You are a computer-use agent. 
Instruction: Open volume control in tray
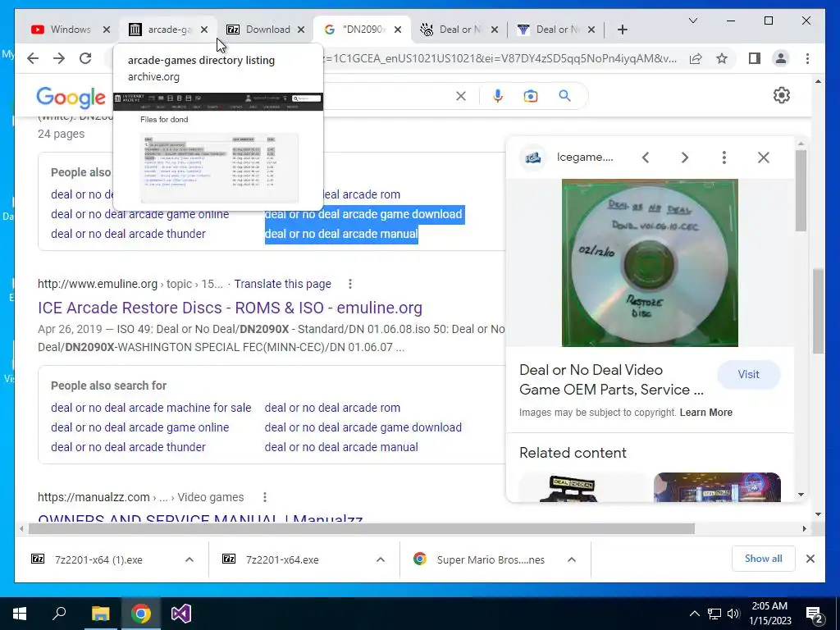[733, 614]
